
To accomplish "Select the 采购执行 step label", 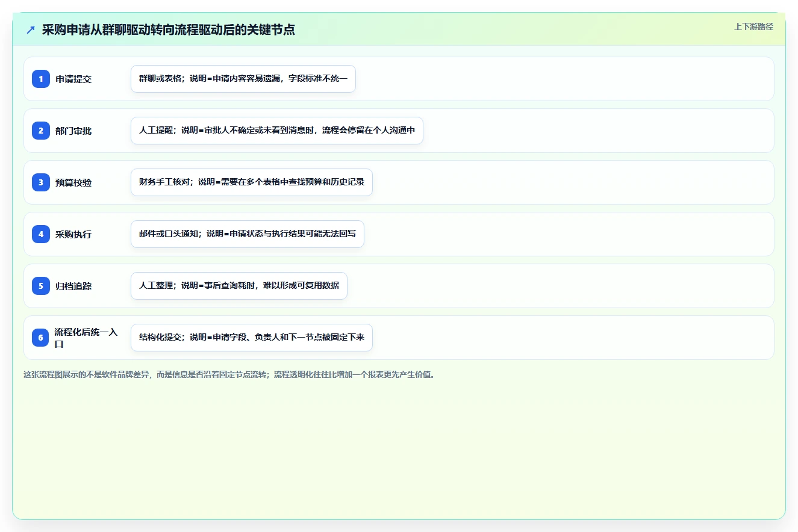I will click(x=73, y=234).
